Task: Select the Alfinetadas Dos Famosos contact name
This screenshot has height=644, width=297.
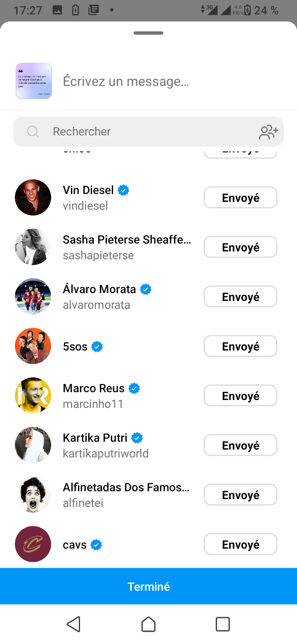Action: [x=126, y=488]
